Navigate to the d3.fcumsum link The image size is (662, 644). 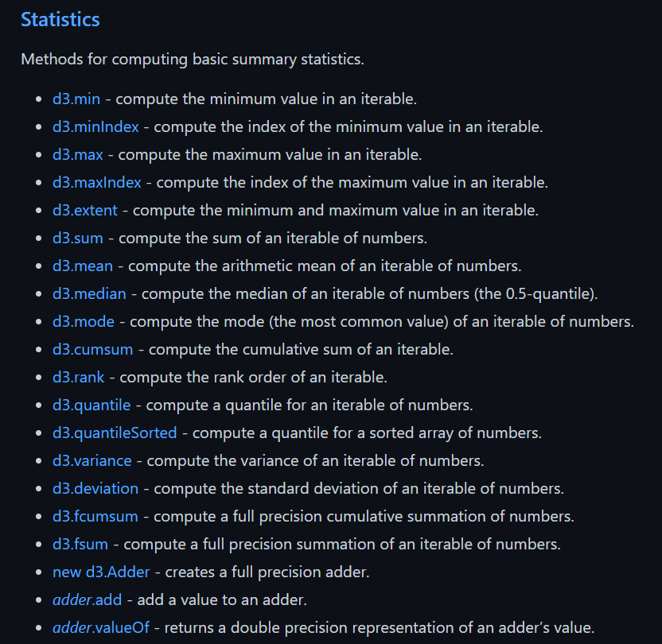point(95,517)
